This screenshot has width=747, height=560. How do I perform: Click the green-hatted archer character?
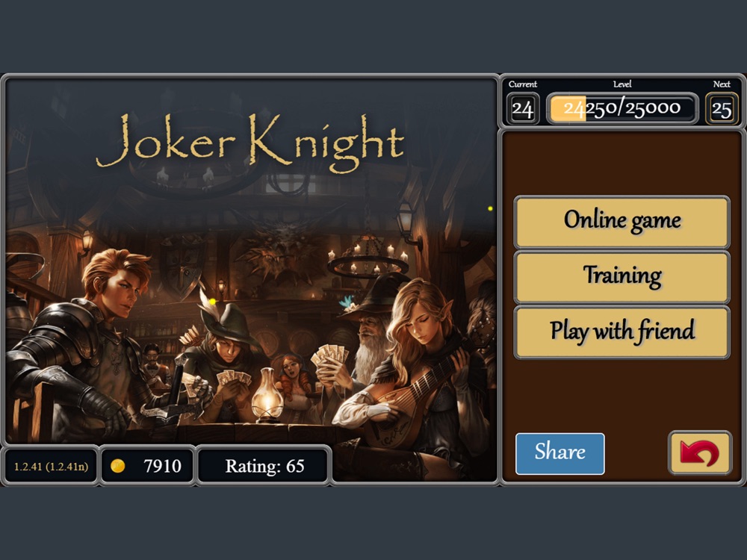[x=224, y=352]
